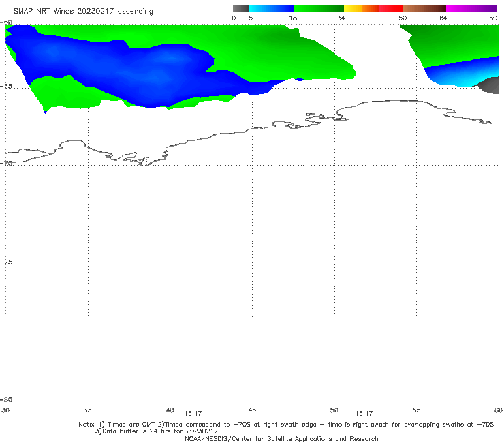Click the "Note: 1) Times are GMT" line

coord(286,425)
